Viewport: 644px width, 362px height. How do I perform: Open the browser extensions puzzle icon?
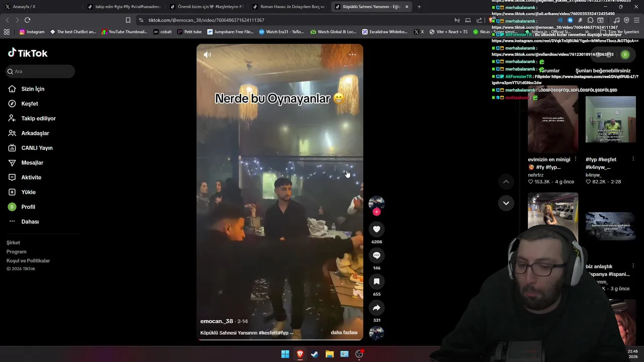pos(590,20)
